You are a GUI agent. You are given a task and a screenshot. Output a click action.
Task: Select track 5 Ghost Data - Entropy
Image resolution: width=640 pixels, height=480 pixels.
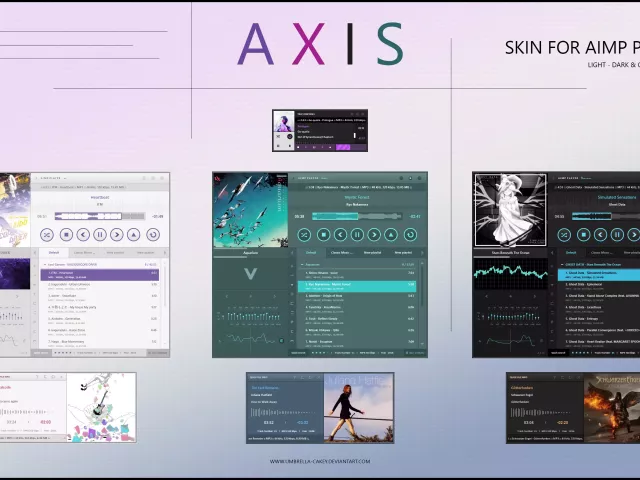[x=599, y=320]
